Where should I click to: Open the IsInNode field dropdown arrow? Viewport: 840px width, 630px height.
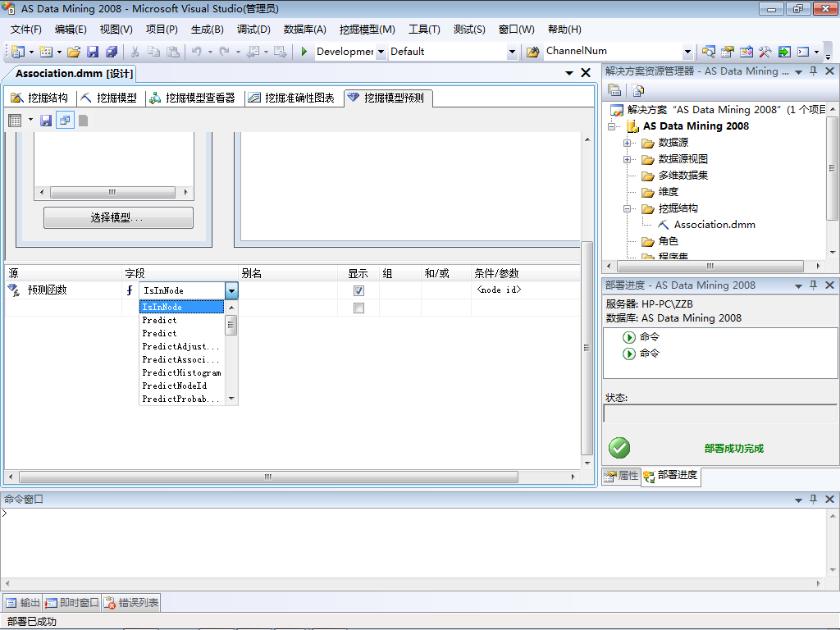click(x=231, y=291)
